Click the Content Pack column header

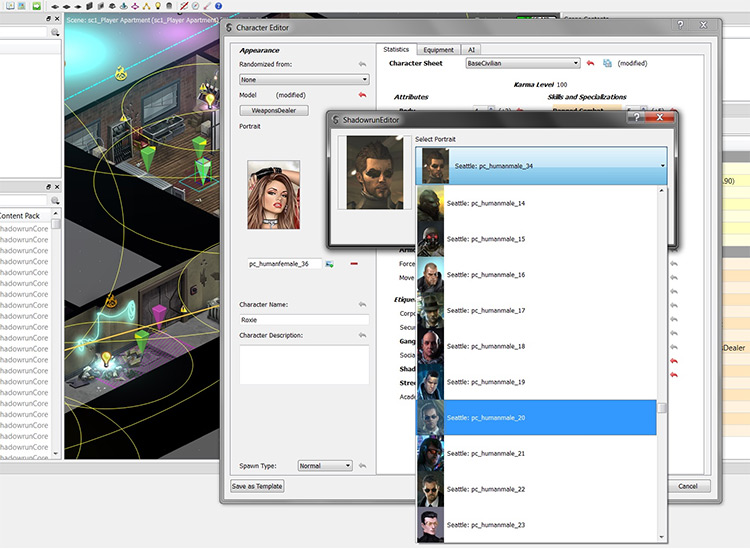(x=25, y=216)
